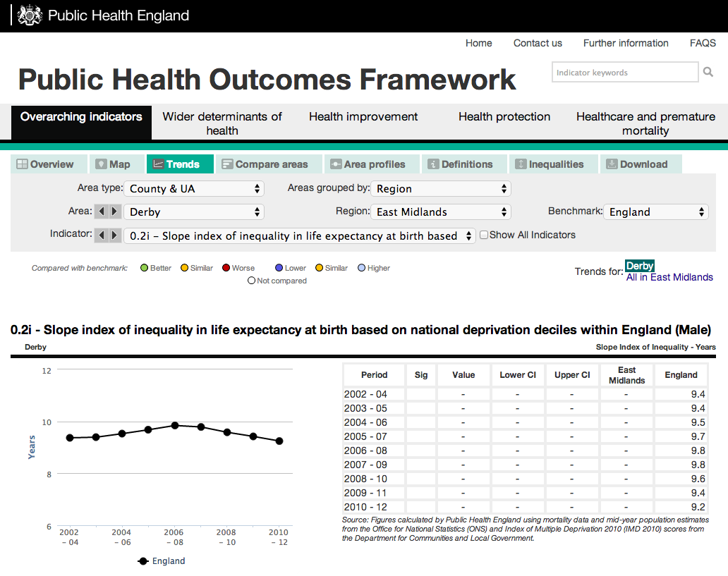
Task: Click the white Not compared legend swatch
Action: pos(252,281)
